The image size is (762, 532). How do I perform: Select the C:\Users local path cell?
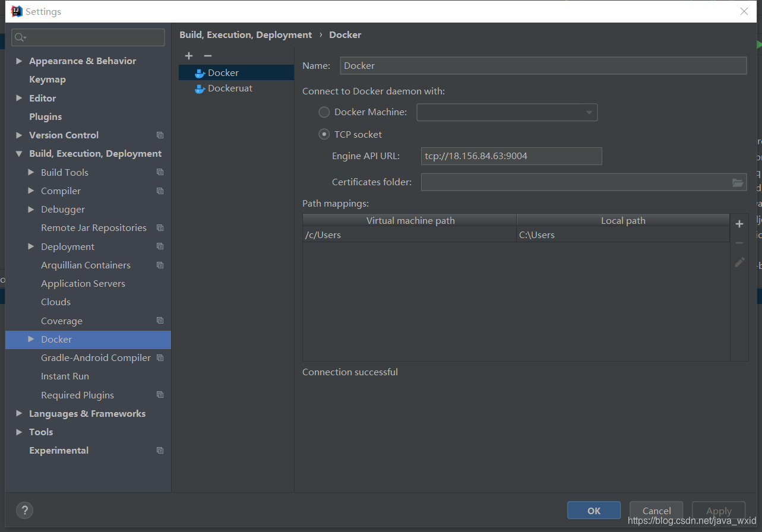coord(623,235)
